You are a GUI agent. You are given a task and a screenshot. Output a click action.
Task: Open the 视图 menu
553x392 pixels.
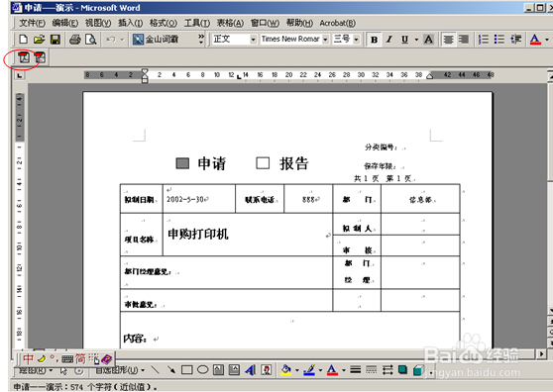click(98, 23)
